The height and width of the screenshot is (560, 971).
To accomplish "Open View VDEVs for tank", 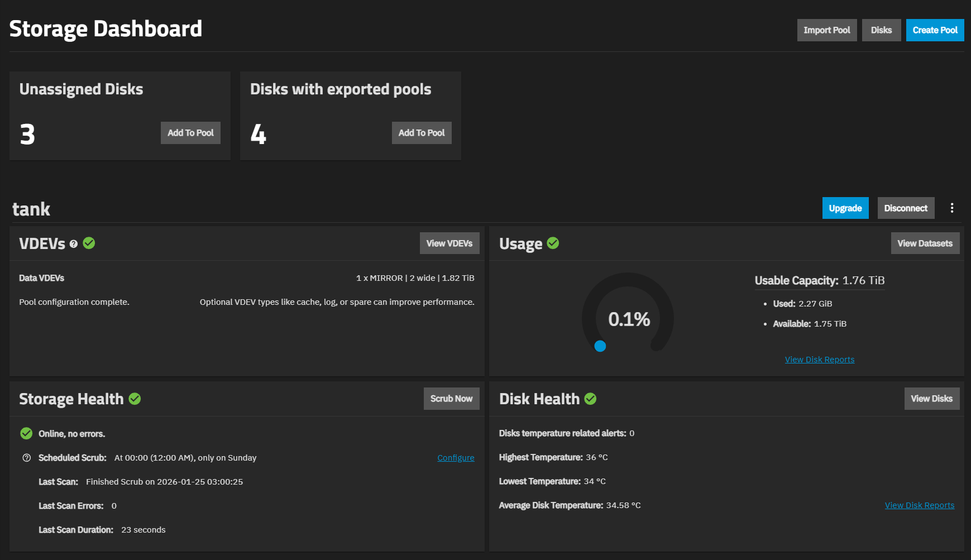I will (449, 243).
